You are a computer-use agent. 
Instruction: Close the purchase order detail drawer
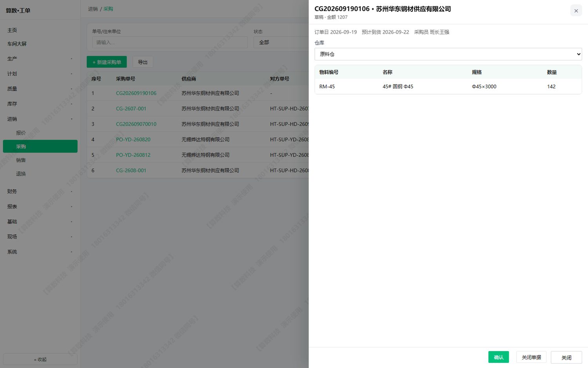pyautogui.click(x=576, y=11)
